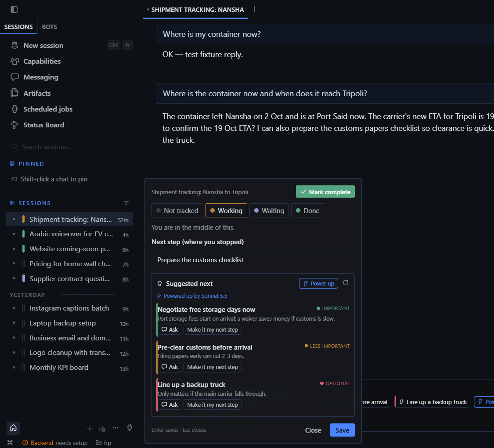The image size is (494, 448).
Task: Make Pre-clear customs my next step
Action: point(213,367)
